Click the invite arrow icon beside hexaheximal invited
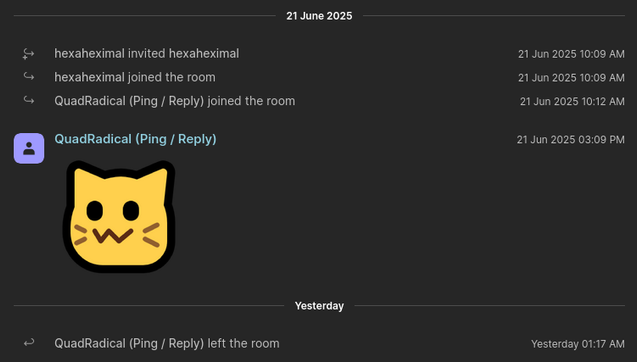 (x=28, y=54)
